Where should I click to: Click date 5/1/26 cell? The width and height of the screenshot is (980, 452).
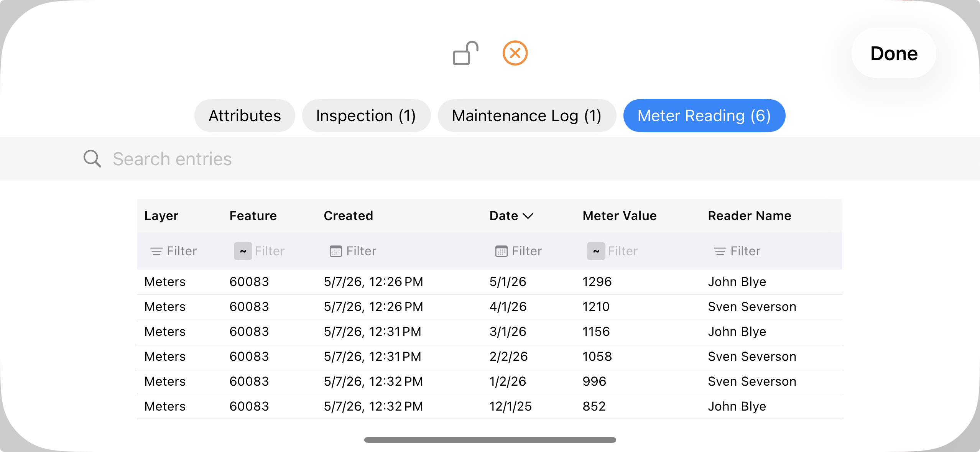click(x=508, y=282)
